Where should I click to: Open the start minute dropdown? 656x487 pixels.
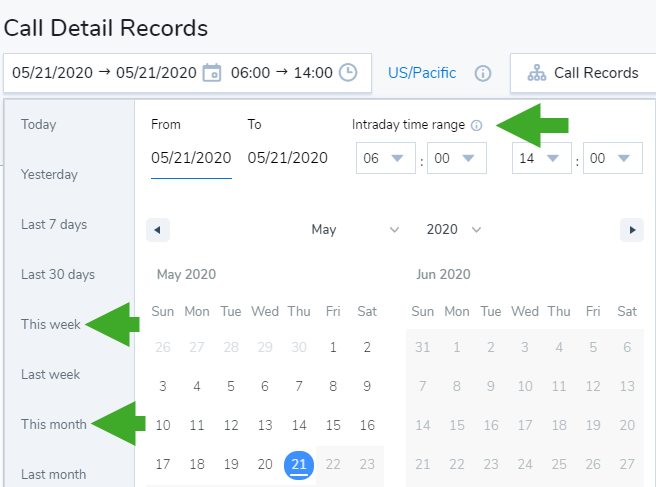[x=456, y=158]
